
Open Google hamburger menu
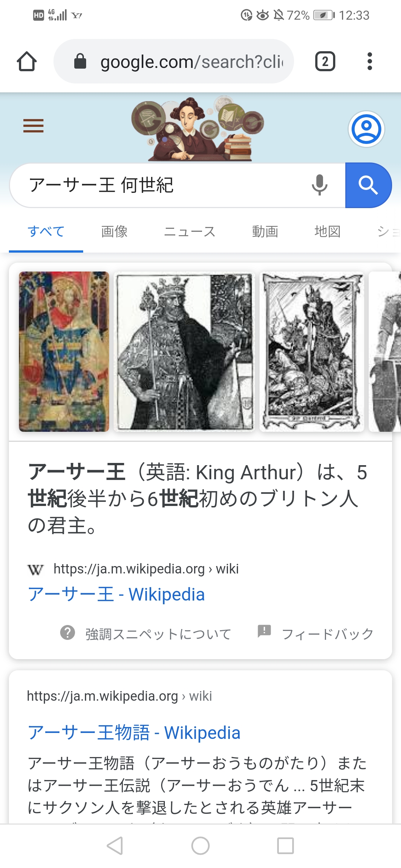tap(33, 126)
